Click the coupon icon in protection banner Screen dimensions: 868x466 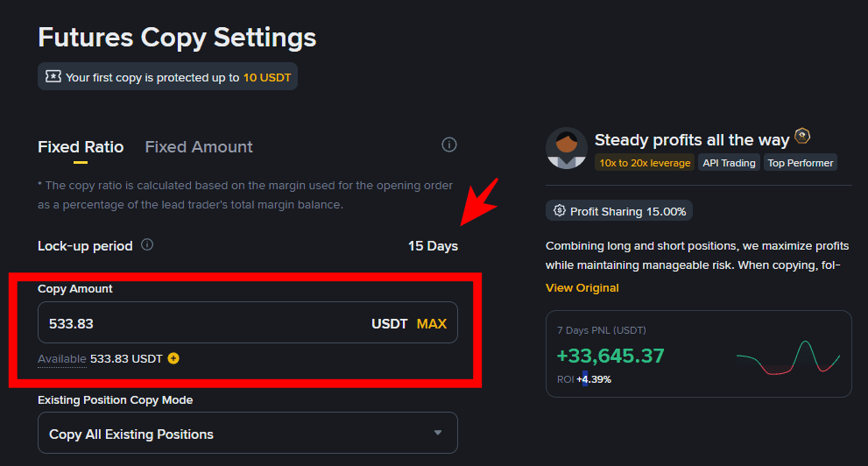click(x=53, y=77)
